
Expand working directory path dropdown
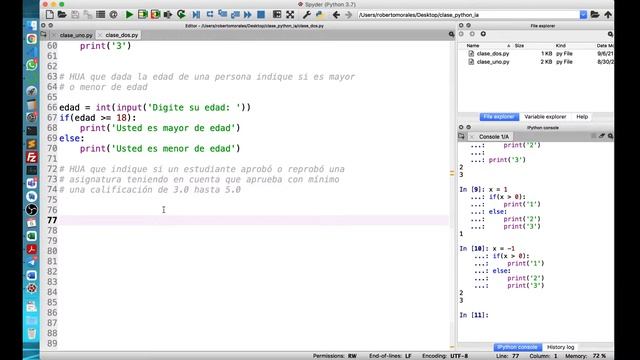coord(583,15)
